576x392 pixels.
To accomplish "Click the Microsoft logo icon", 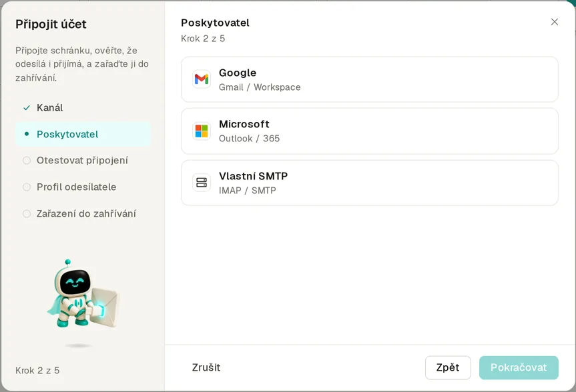I will click(202, 131).
